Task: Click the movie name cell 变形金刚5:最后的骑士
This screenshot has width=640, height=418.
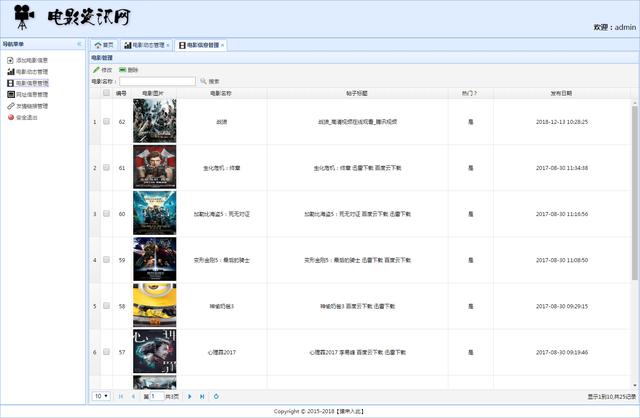Action: coord(222,260)
